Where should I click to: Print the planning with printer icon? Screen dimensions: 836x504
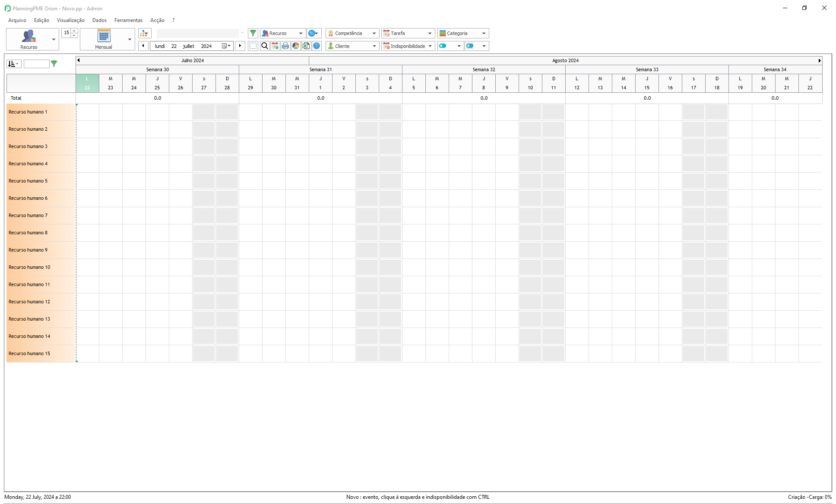(x=285, y=46)
